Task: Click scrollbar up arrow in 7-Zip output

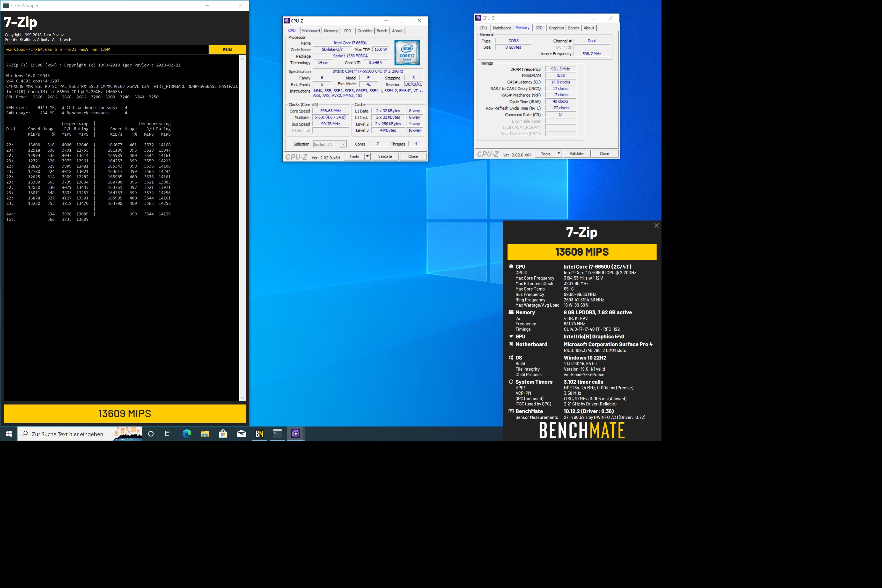Action: [x=242, y=59]
